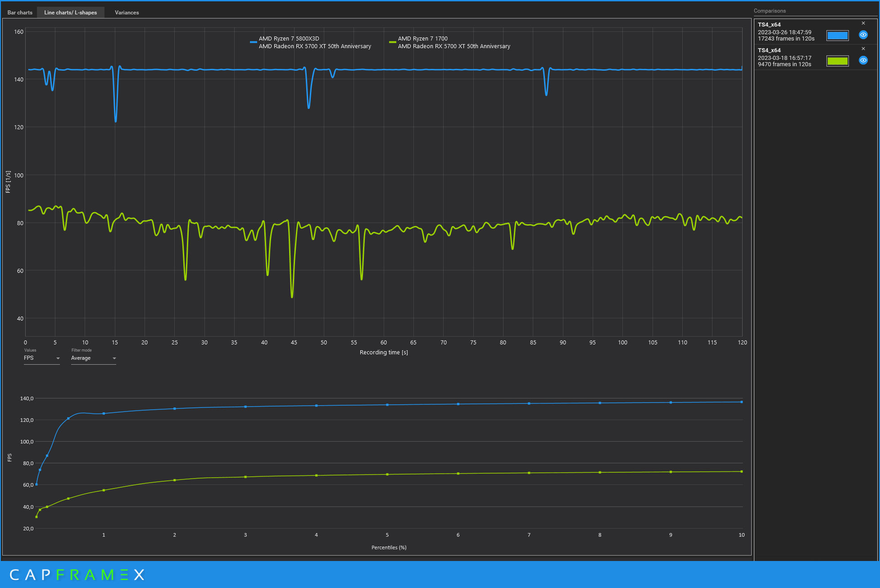Click green L-shape data point at percentile 2
The image size is (880, 588).
(175, 480)
